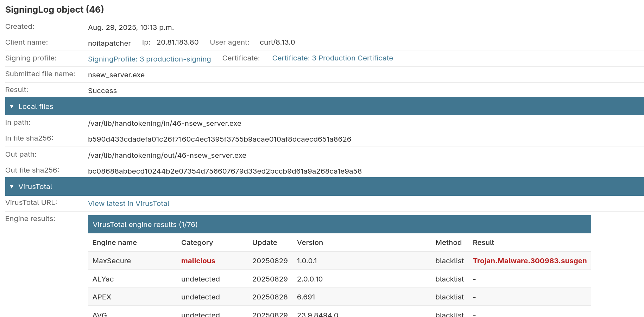Click the submitted file name nsew_server.exe
This screenshot has height=317, width=644.
(116, 75)
